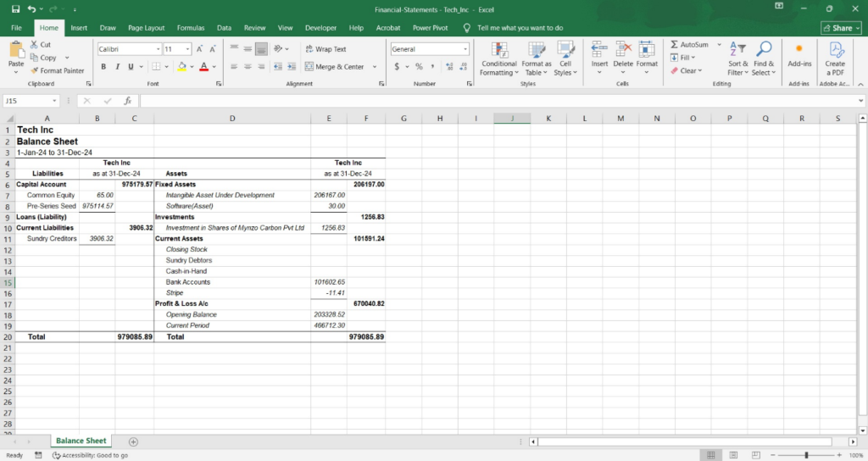Screen dimensions: 868x461
Task: Click the Format Painter brush
Action: click(x=34, y=71)
